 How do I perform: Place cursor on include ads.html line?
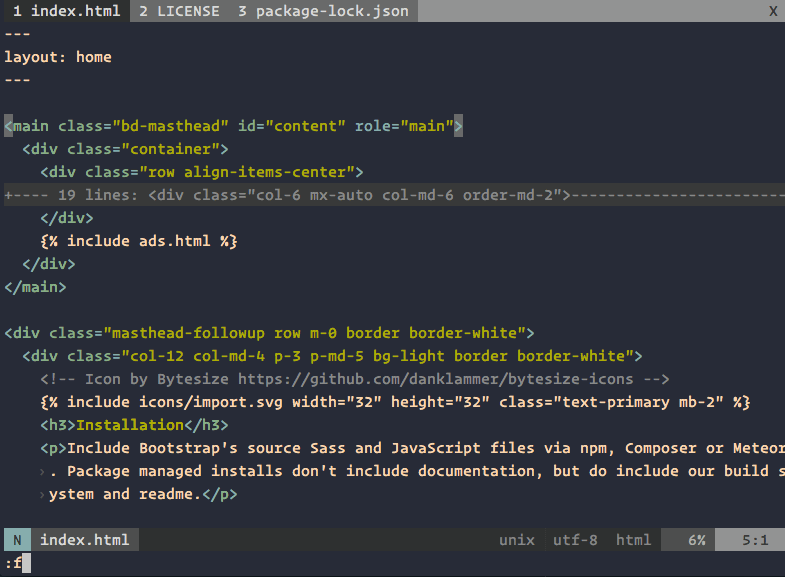point(138,241)
